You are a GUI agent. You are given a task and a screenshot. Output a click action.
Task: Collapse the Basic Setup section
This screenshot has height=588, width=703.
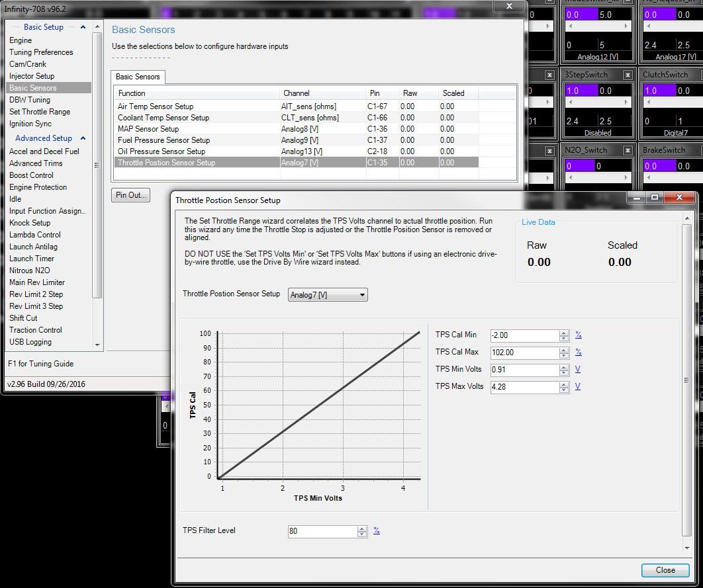(83, 27)
